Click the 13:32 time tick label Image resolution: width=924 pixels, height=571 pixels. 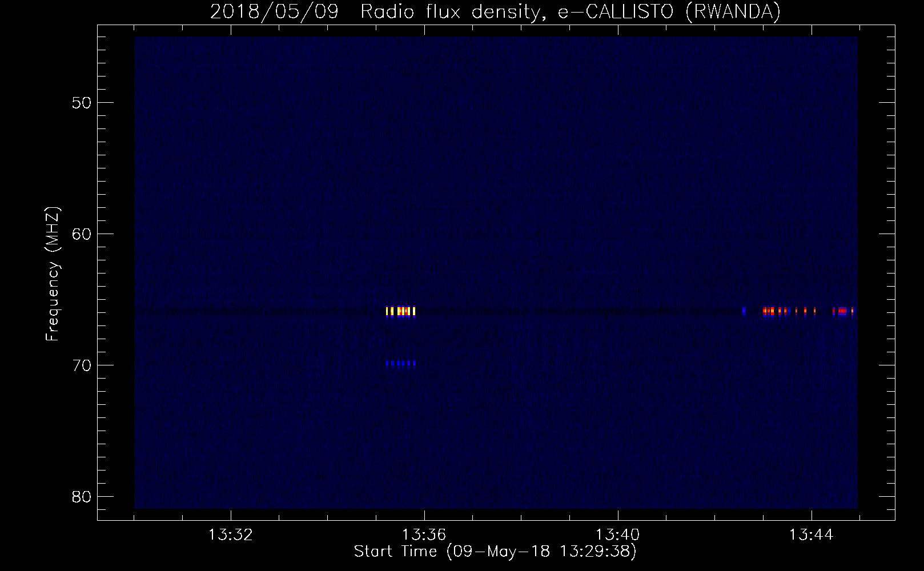pyautogui.click(x=231, y=535)
